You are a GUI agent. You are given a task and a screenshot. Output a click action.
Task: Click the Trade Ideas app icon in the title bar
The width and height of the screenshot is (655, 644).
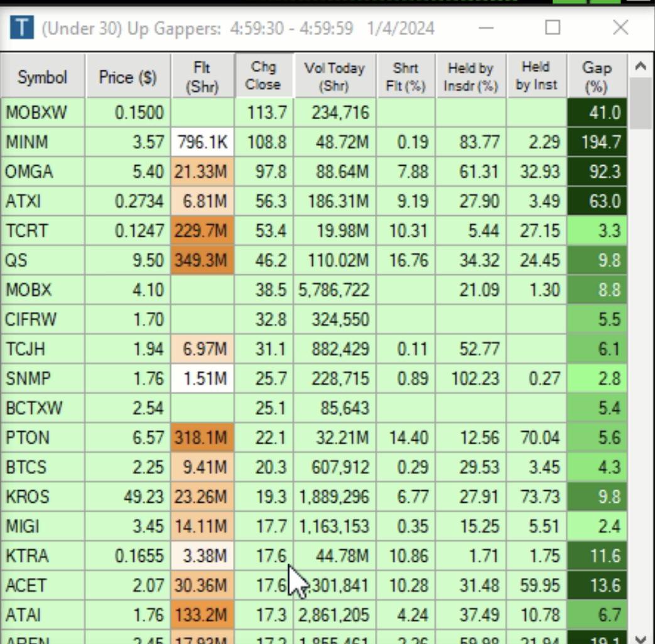[x=22, y=28]
